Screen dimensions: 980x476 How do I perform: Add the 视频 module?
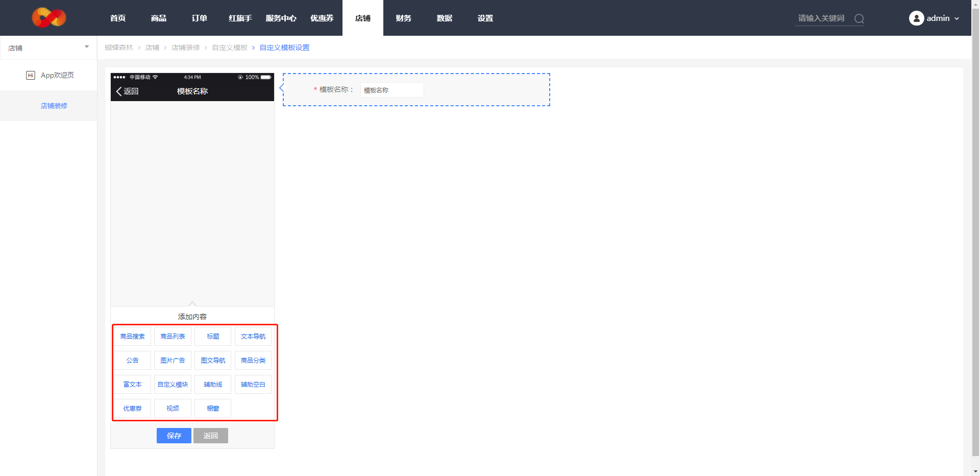(173, 409)
